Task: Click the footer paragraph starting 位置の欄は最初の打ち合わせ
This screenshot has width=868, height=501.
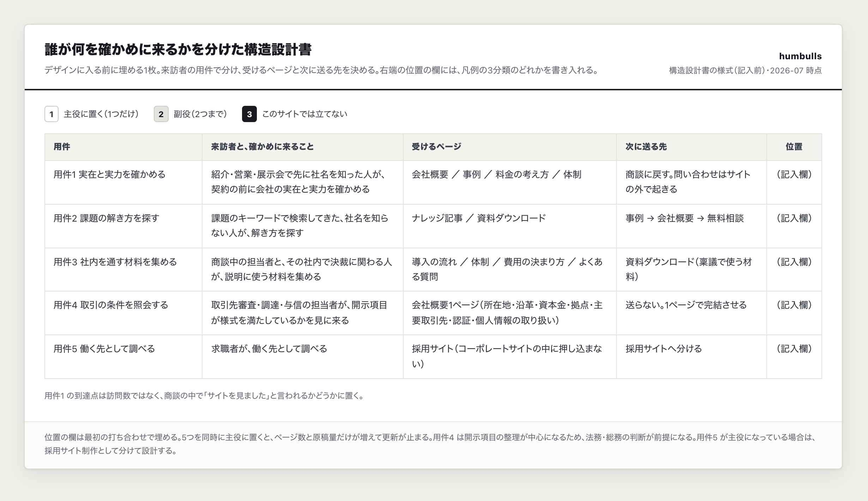Action: point(431,444)
